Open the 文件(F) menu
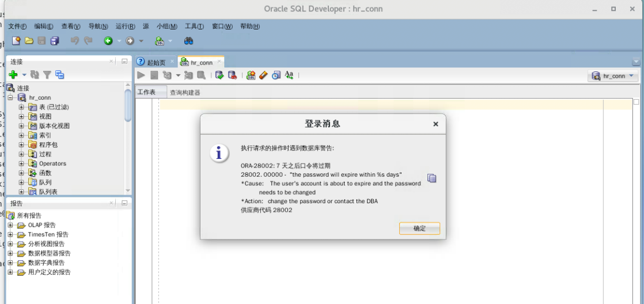The image size is (644, 304). coord(17,26)
